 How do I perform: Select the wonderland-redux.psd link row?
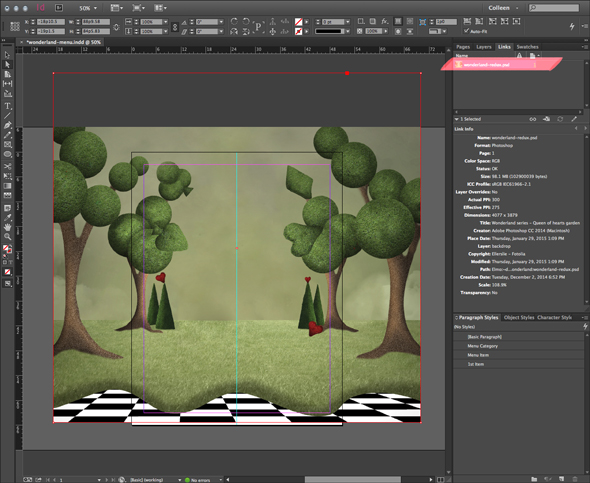point(518,65)
